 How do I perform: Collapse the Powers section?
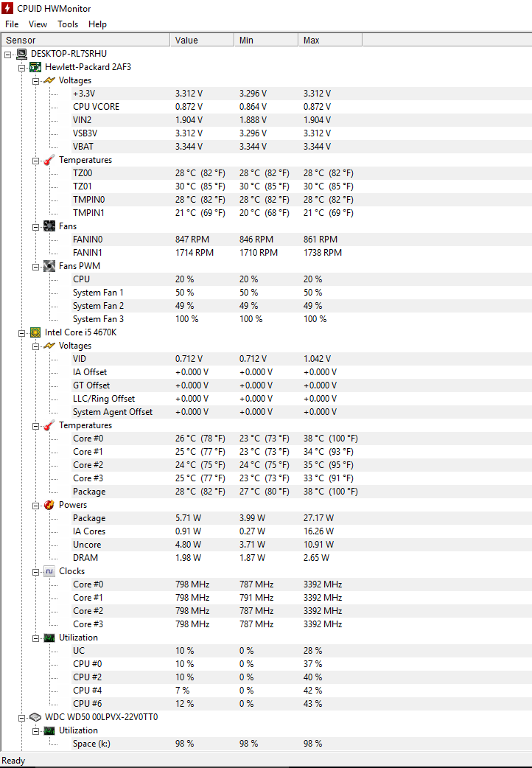click(x=36, y=506)
